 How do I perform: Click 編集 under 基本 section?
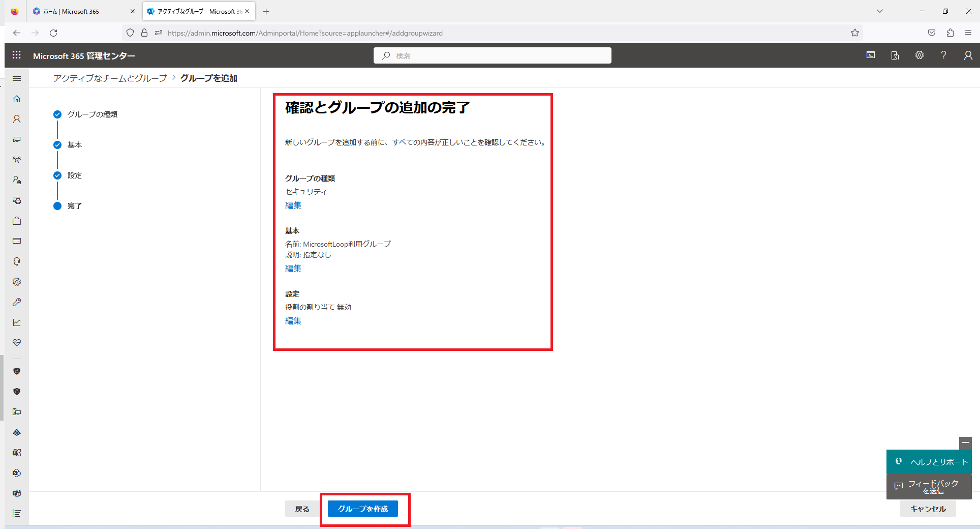point(293,269)
